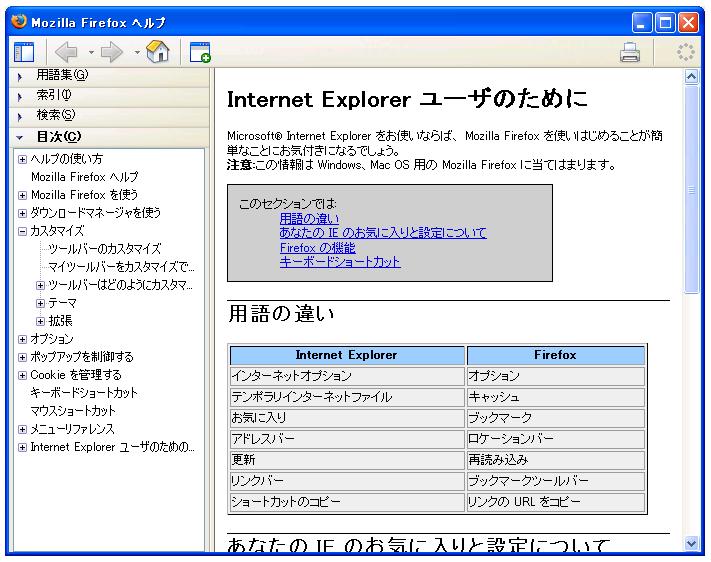Click the リンクバー table cell
This screenshot has width=711, height=562.
pos(347,481)
